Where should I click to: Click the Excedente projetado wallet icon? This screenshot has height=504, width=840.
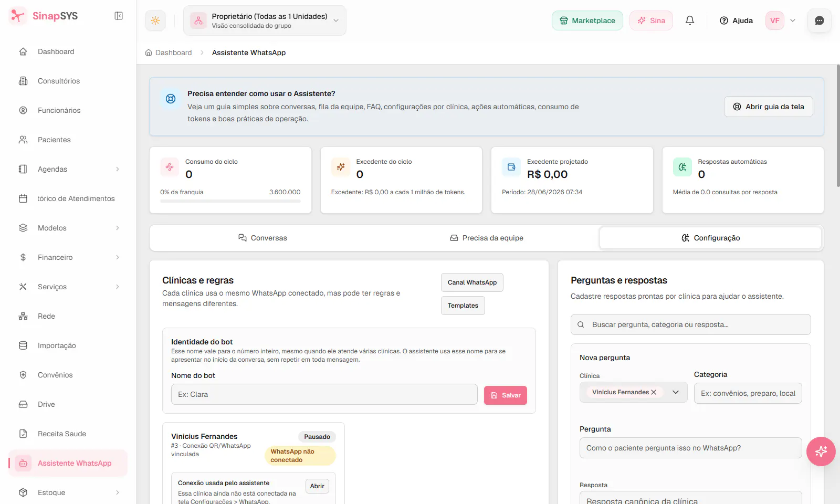511,167
